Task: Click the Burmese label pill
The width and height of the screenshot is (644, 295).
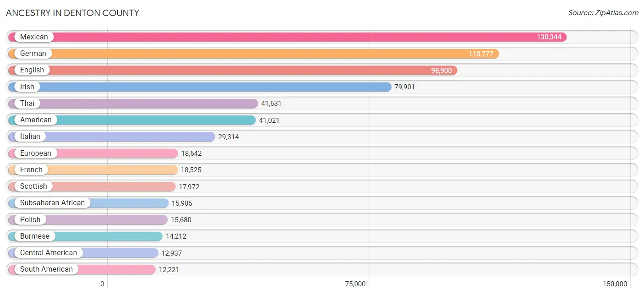Action: pyautogui.click(x=34, y=236)
